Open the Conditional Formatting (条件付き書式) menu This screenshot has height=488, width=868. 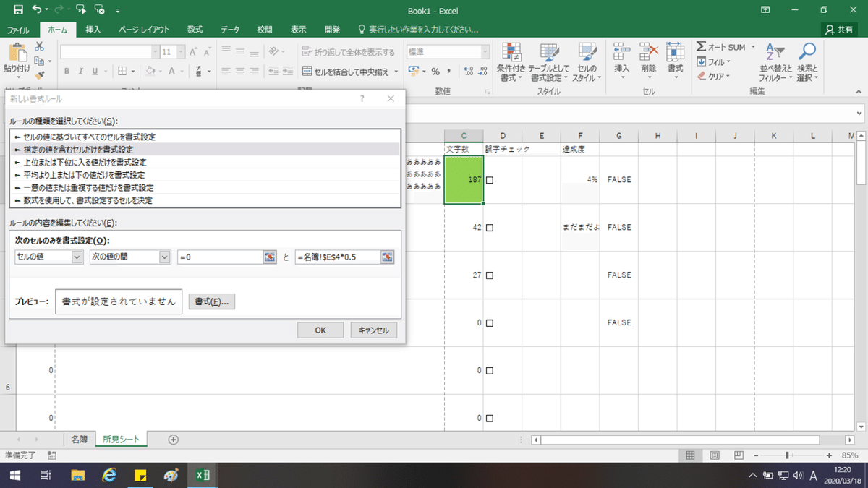[512, 61]
